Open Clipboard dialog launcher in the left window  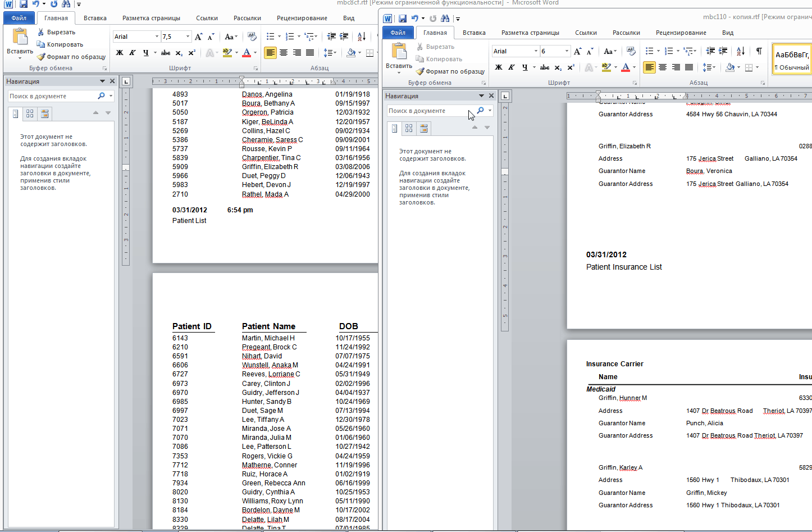pos(104,69)
